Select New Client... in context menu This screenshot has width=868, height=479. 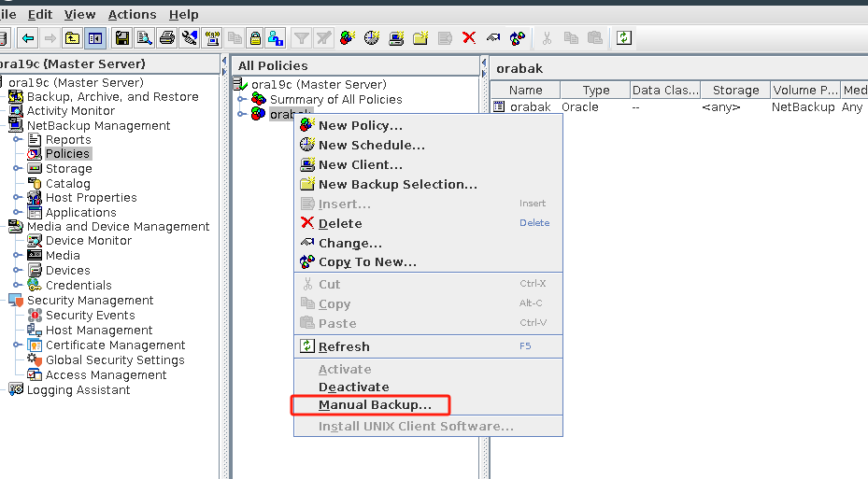[428, 165]
